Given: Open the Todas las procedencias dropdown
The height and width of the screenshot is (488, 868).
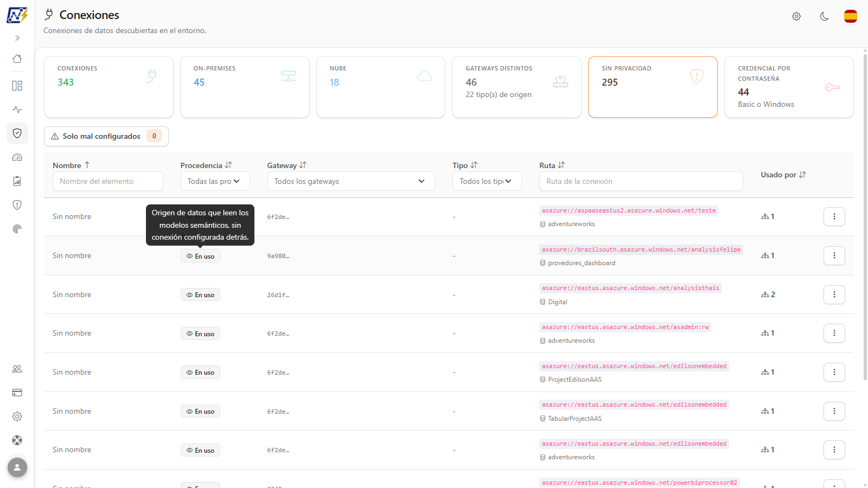Looking at the screenshot, I should click(215, 181).
